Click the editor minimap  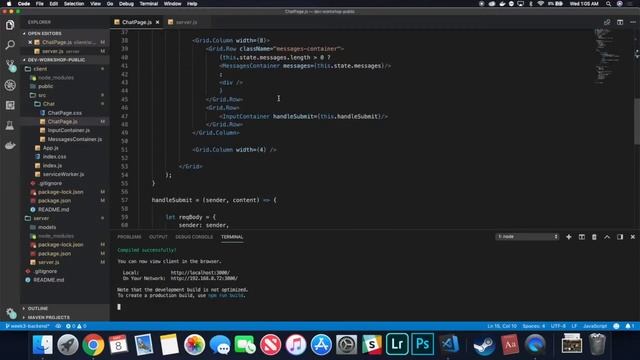coord(608,56)
